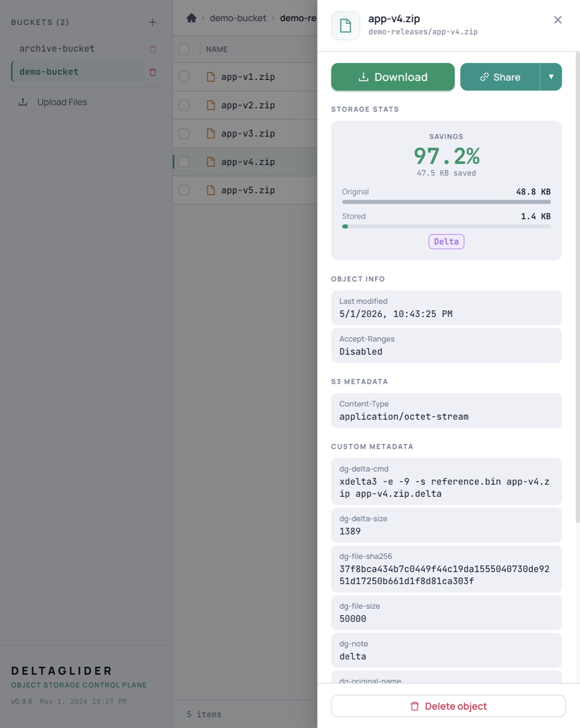Click the Delete object button
Image resolution: width=580 pixels, height=728 pixels.
click(x=448, y=706)
